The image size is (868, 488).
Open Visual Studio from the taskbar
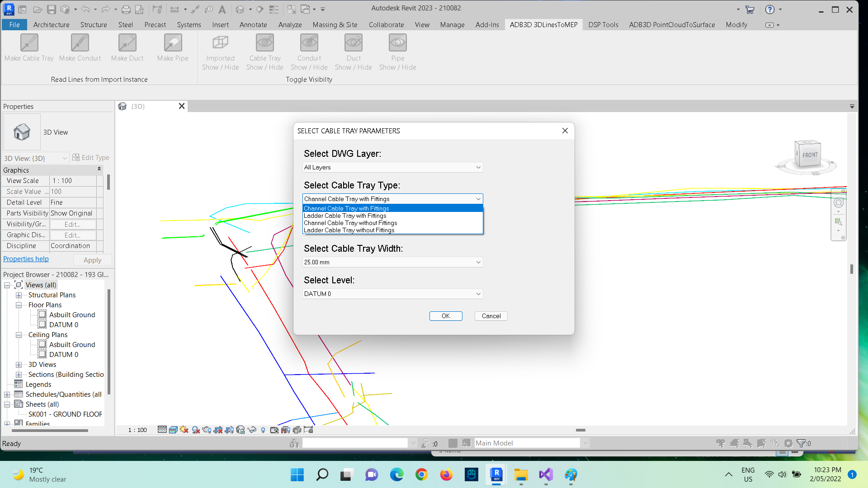point(546,475)
